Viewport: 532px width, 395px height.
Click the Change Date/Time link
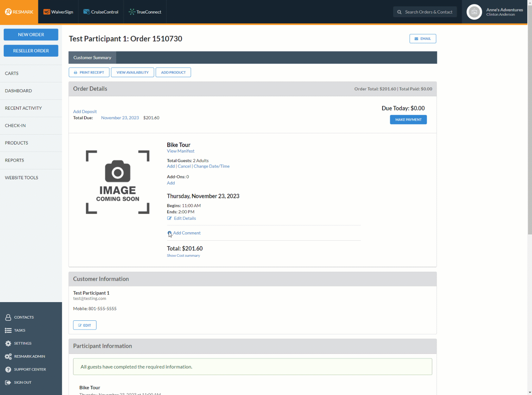212,166
